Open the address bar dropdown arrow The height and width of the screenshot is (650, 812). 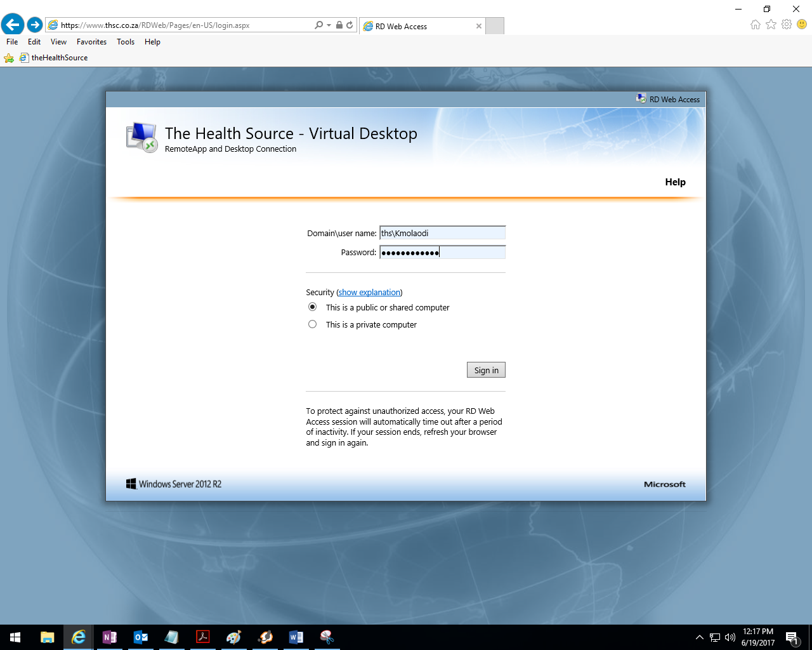click(329, 25)
